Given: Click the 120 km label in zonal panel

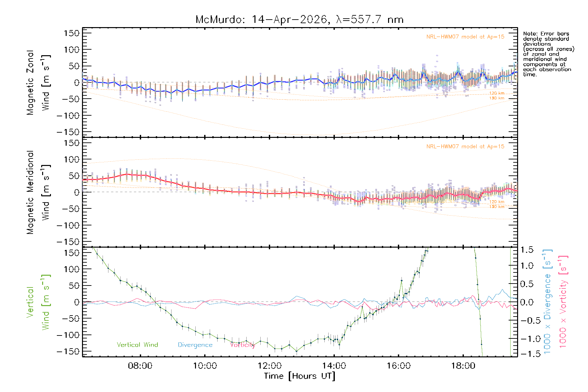Looking at the screenshot, I should click(x=497, y=93).
